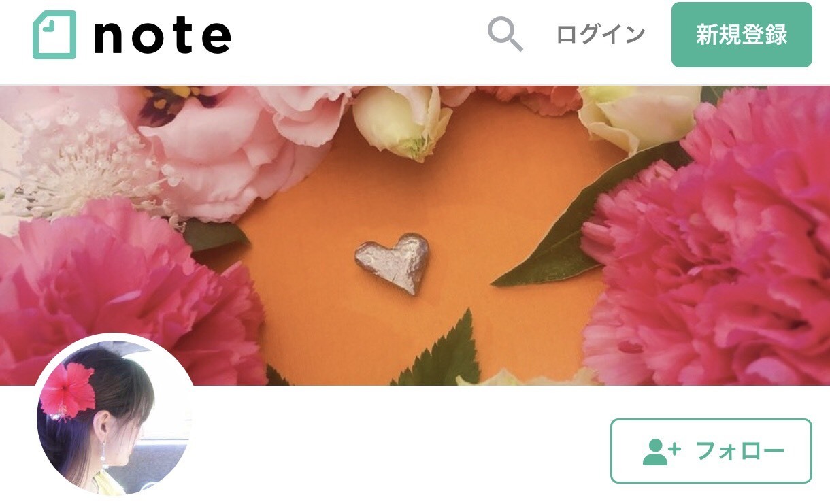Follow this creator with the フォロー button
The image size is (830, 504).
pyautogui.click(x=711, y=451)
